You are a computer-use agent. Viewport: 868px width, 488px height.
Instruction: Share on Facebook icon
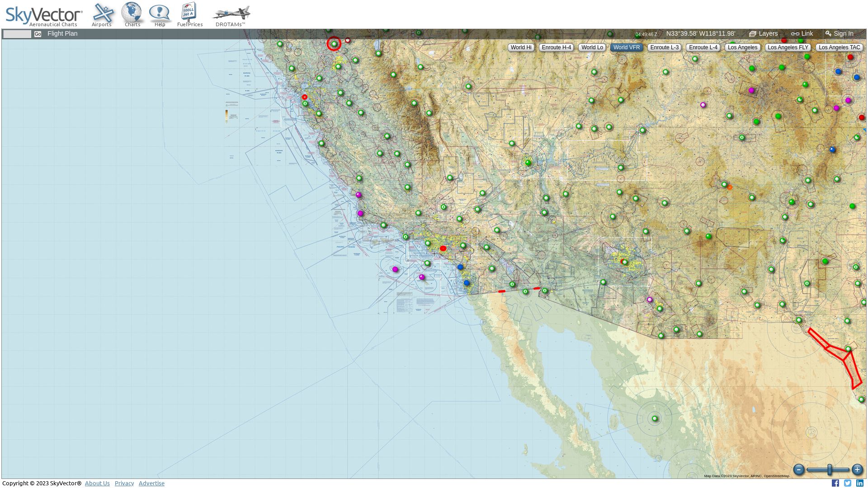(835, 483)
